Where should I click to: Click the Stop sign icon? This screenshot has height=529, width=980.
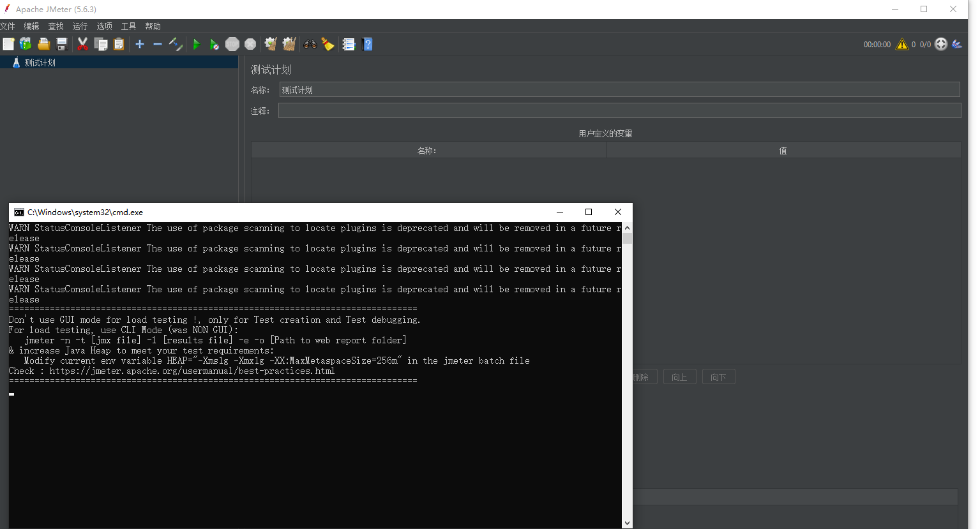click(232, 44)
